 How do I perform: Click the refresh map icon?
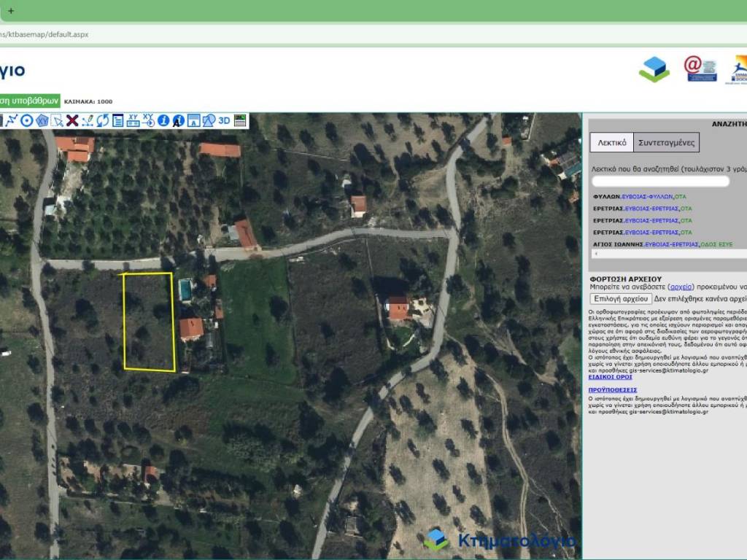coord(103,120)
